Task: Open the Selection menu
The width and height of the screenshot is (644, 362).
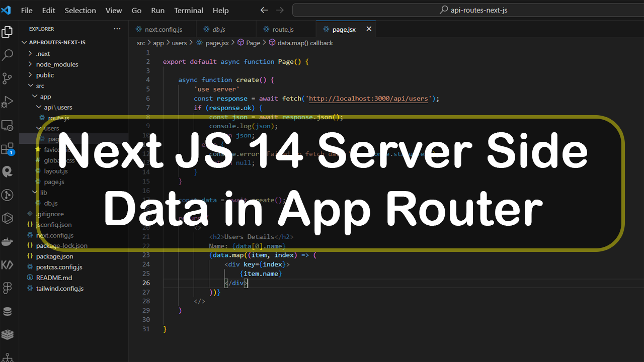Action: coord(80,10)
